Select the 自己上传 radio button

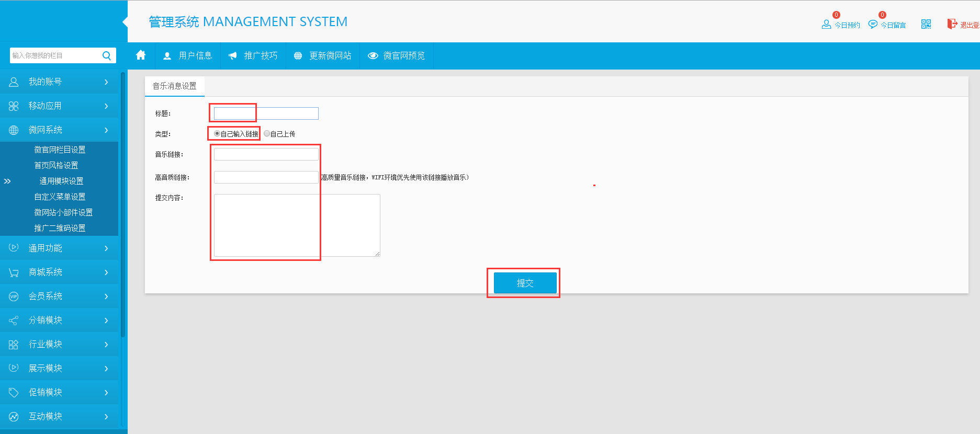(267, 134)
